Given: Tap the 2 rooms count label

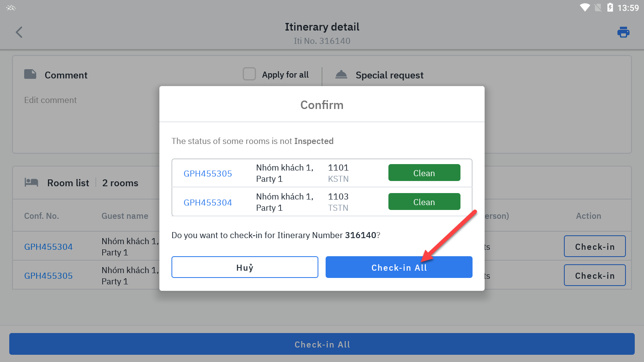Looking at the screenshot, I should click(x=120, y=183).
